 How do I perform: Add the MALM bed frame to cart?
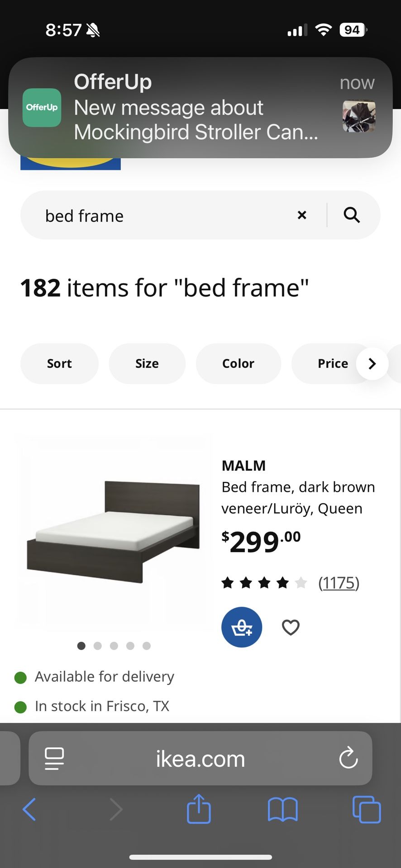(242, 627)
